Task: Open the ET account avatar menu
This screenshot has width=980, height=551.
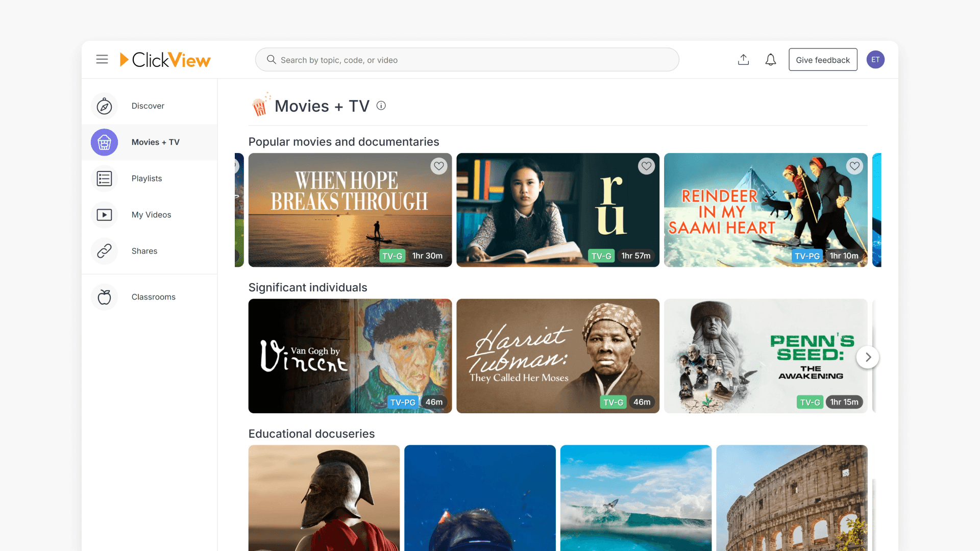Action: pyautogui.click(x=875, y=59)
